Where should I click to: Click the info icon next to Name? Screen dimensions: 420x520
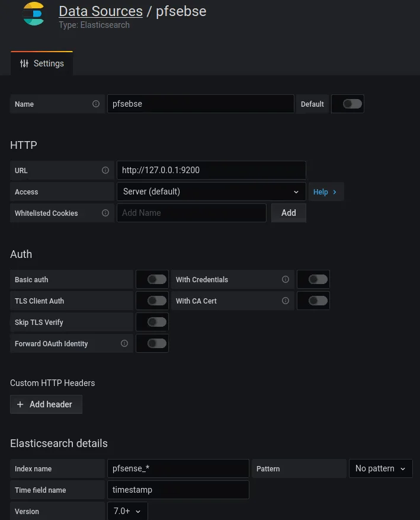point(96,104)
